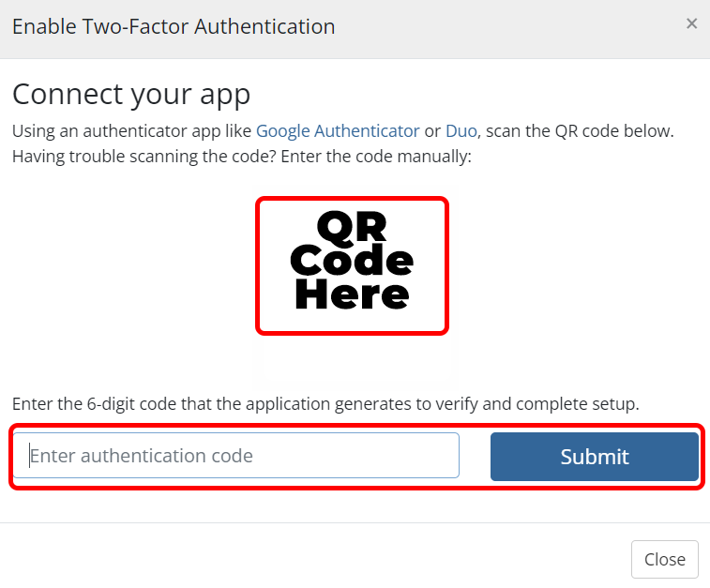
Task: Click the "Enter the 6-digit code" instruction text
Action: click(325, 404)
